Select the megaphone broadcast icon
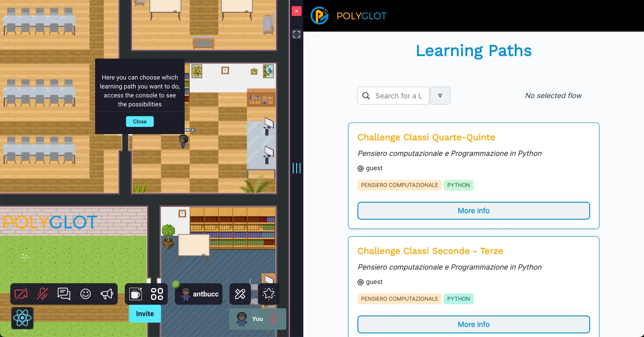The width and height of the screenshot is (644, 337). [x=107, y=294]
